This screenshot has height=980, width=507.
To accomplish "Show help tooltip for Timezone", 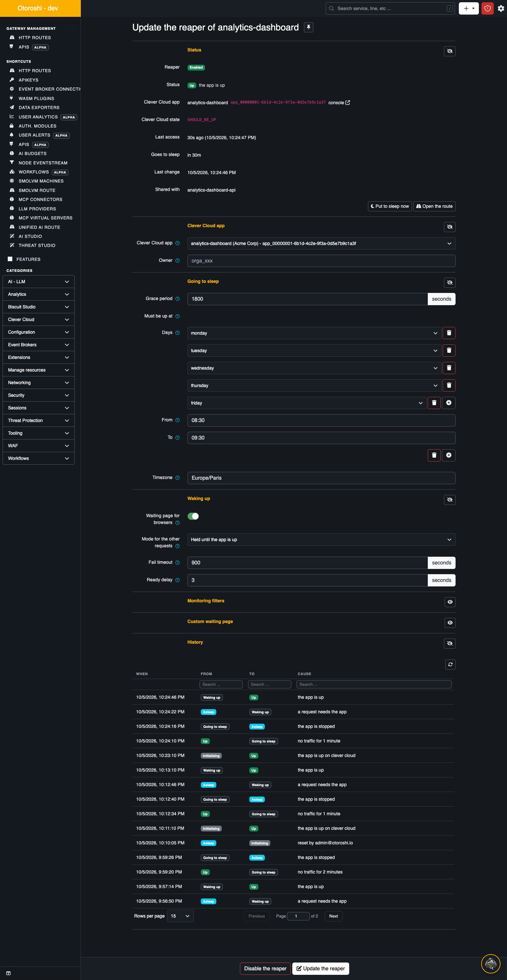I will click(178, 478).
